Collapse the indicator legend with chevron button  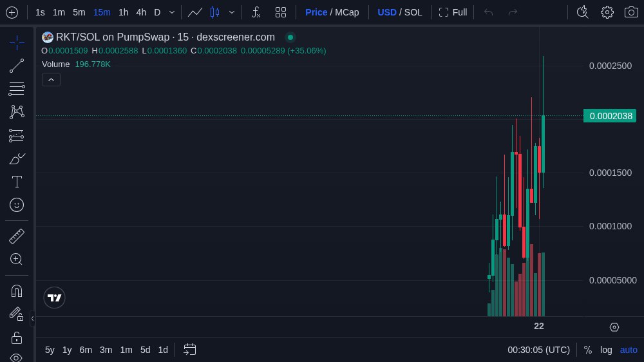[x=52, y=79]
